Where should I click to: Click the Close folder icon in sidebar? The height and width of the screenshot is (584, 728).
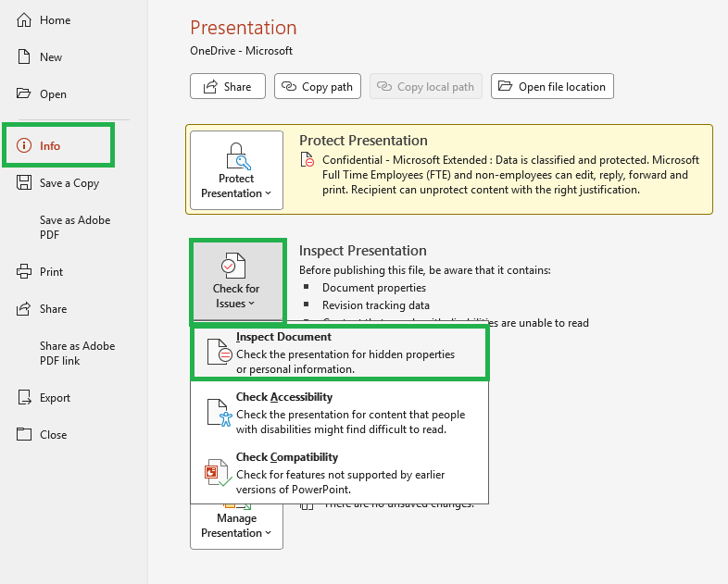(24, 435)
